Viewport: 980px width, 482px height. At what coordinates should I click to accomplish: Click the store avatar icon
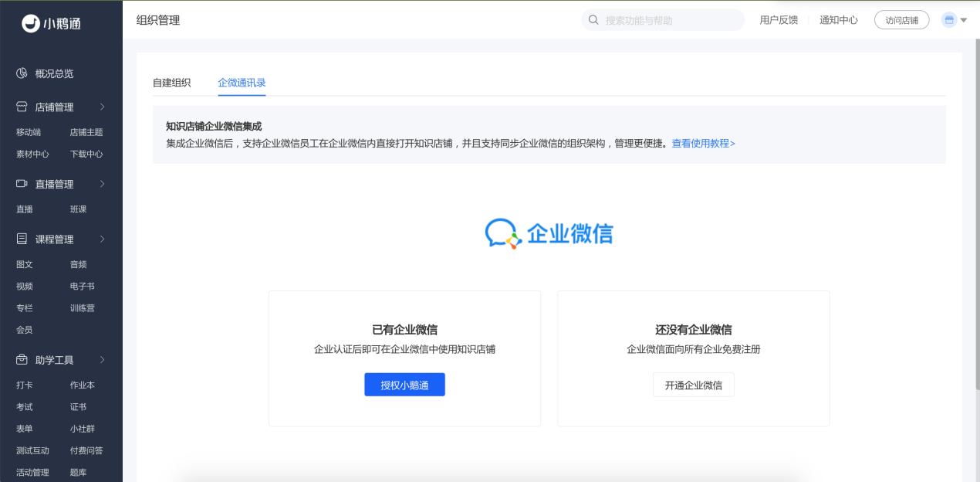(949, 20)
